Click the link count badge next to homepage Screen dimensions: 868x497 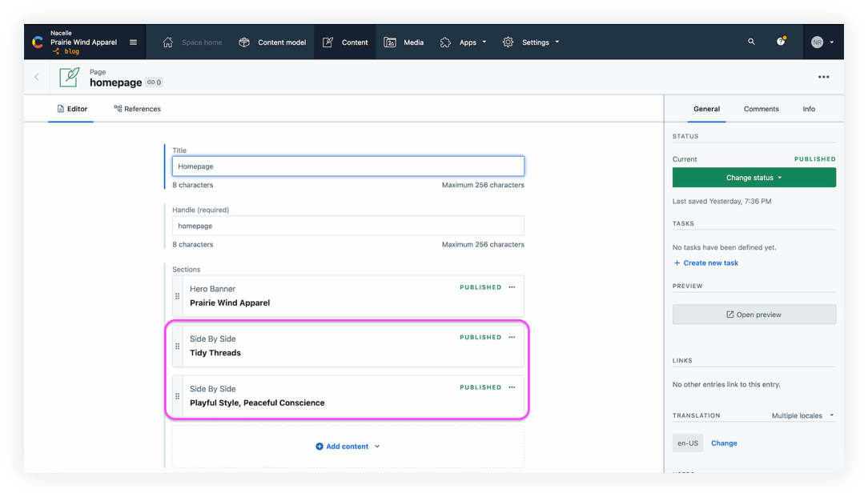click(155, 82)
